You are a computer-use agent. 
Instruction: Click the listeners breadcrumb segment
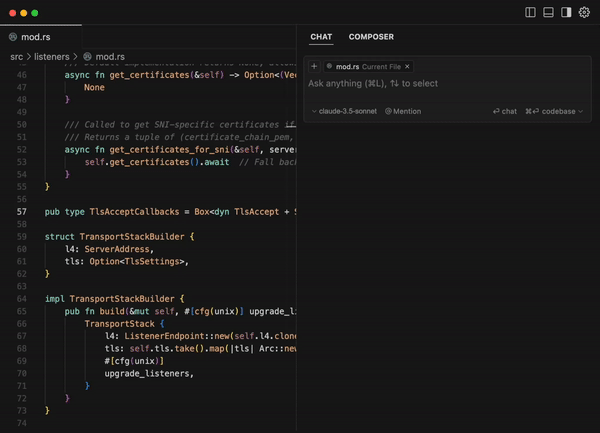point(52,57)
